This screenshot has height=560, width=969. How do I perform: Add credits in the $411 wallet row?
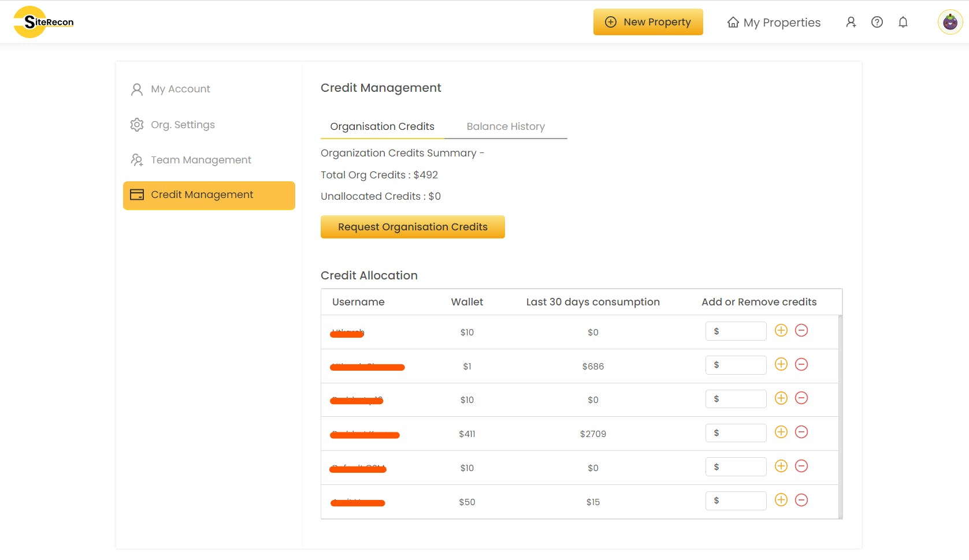pyautogui.click(x=781, y=432)
